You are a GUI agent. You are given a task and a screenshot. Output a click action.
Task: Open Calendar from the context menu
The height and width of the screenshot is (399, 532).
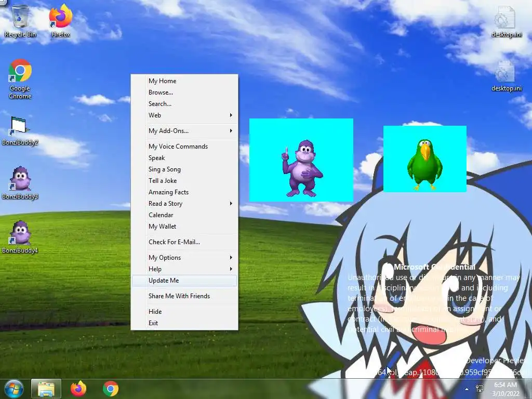[x=184, y=215]
